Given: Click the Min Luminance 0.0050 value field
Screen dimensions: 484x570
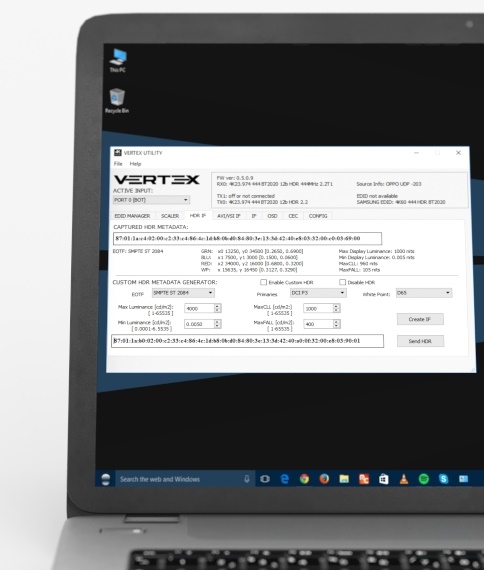Looking at the screenshot, I should pos(199,324).
